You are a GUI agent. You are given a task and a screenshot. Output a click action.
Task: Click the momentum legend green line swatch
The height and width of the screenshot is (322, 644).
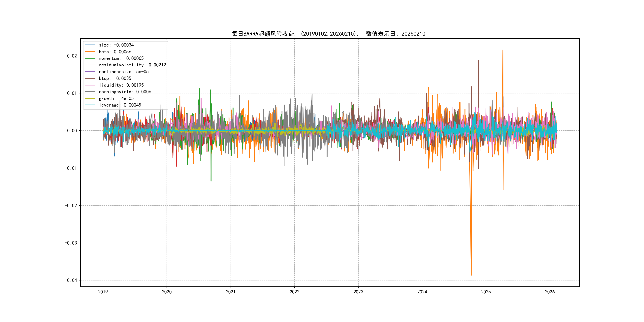point(90,58)
